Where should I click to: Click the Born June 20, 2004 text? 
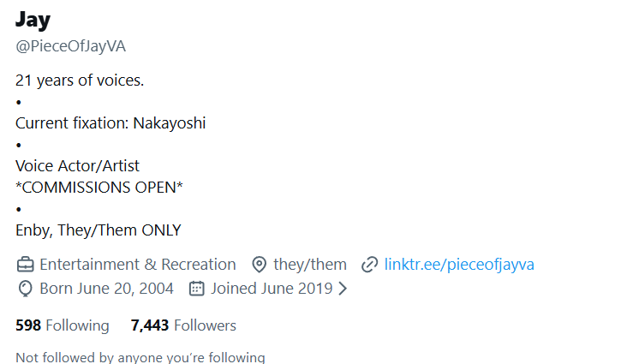(x=107, y=289)
